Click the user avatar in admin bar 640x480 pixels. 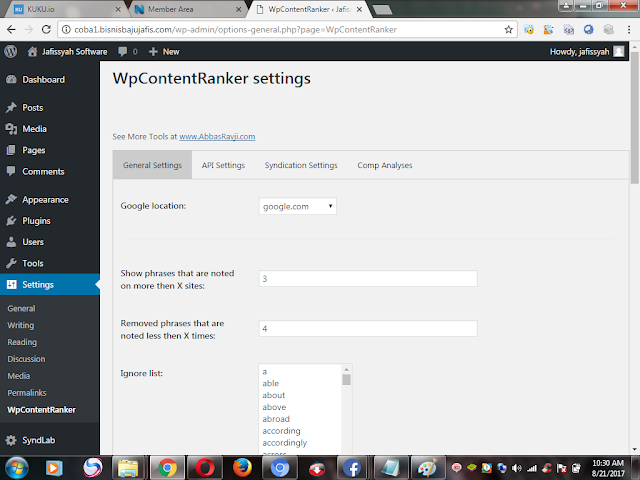tap(619, 51)
